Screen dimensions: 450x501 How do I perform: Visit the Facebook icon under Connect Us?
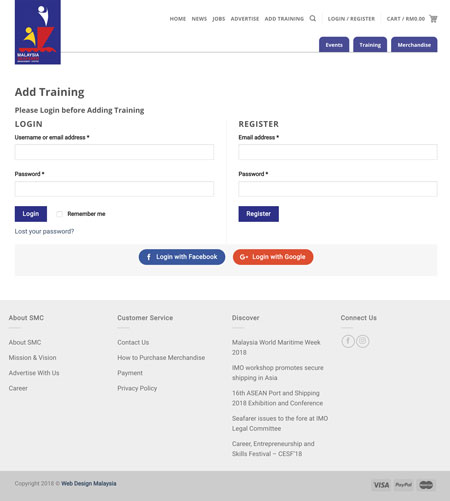pyautogui.click(x=348, y=341)
